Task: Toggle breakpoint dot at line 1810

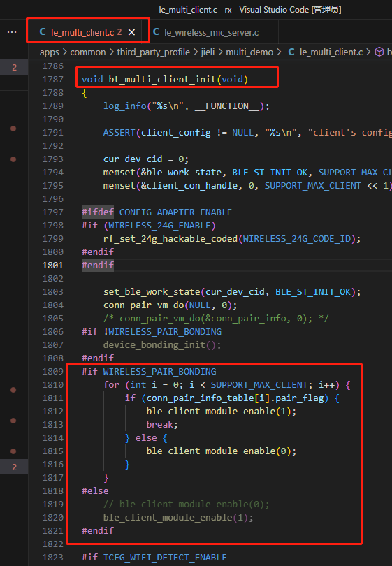Action: tap(13, 390)
